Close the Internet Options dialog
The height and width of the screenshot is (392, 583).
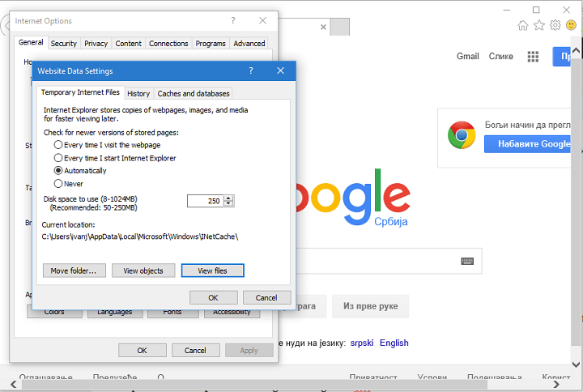pos(263,20)
